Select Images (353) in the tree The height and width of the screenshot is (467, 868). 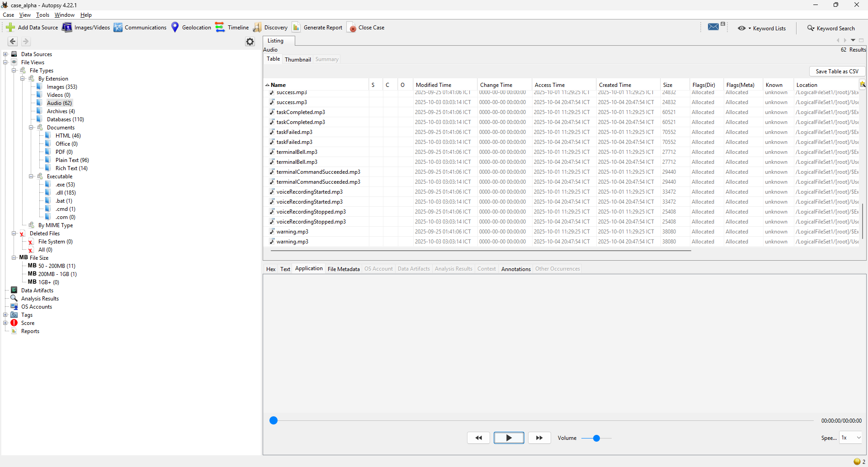pyautogui.click(x=62, y=86)
